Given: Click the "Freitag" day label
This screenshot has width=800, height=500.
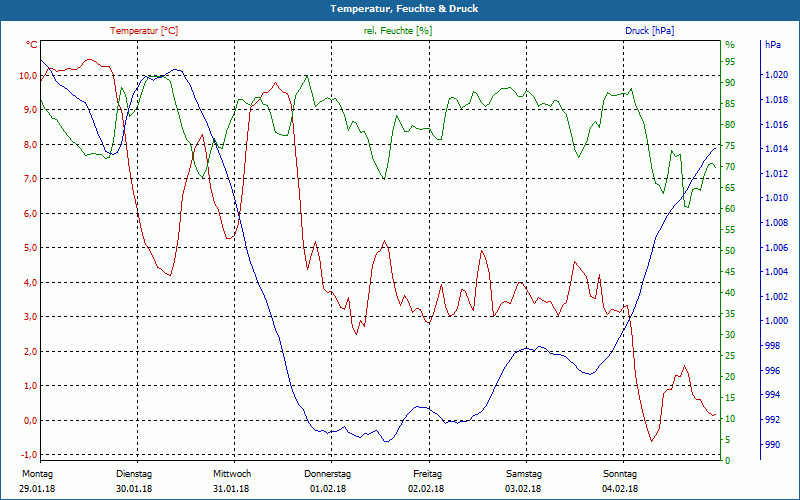Looking at the screenshot, I should tap(428, 474).
